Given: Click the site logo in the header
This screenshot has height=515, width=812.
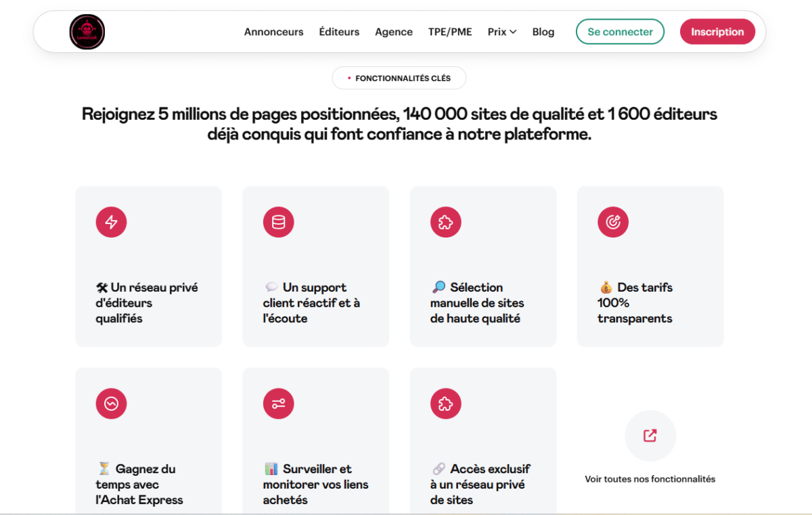Looking at the screenshot, I should click(x=87, y=31).
